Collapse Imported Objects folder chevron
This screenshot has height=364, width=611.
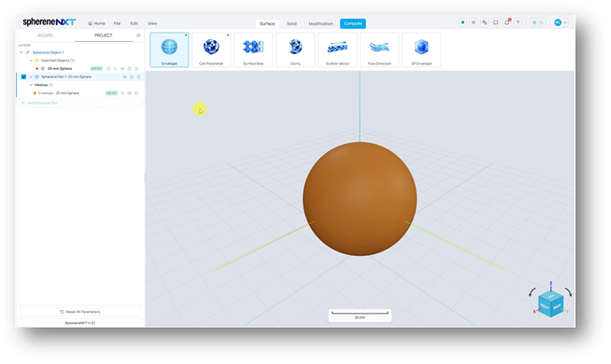(31, 61)
